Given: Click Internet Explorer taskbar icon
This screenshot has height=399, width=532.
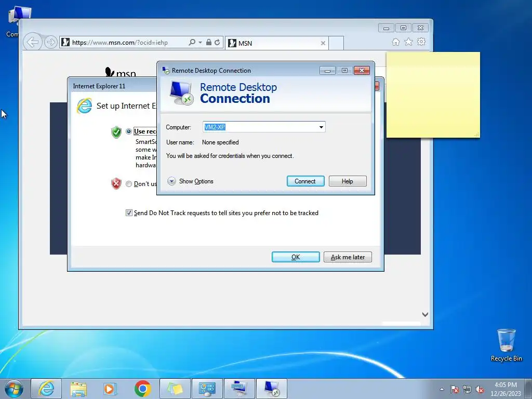Looking at the screenshot, I should coord(46,389).
